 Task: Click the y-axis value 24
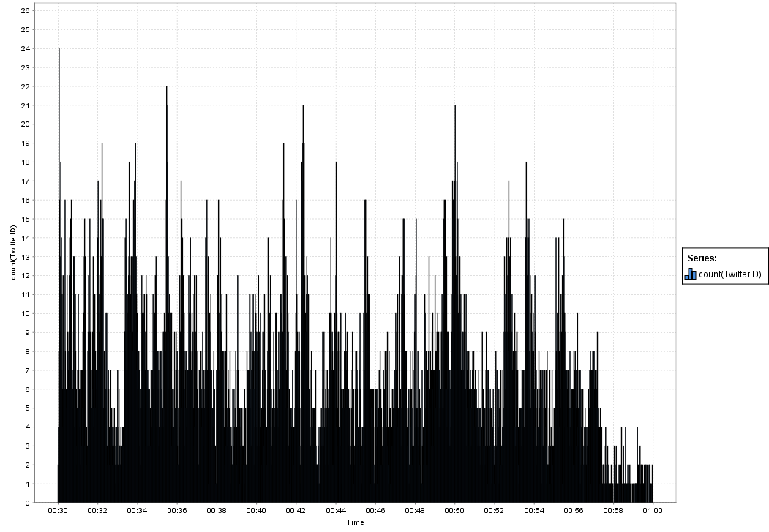pos(26,48)
